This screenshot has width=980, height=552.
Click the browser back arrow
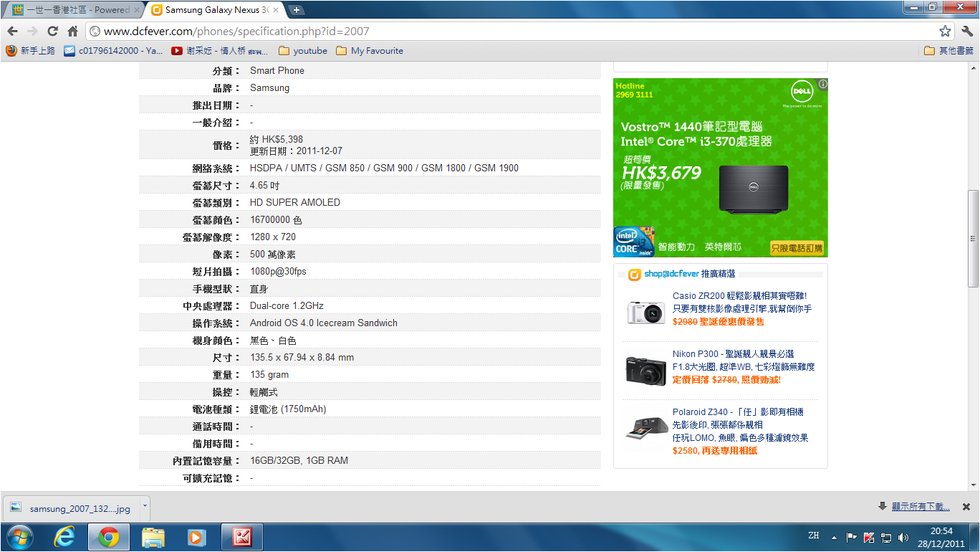point(13,32)
